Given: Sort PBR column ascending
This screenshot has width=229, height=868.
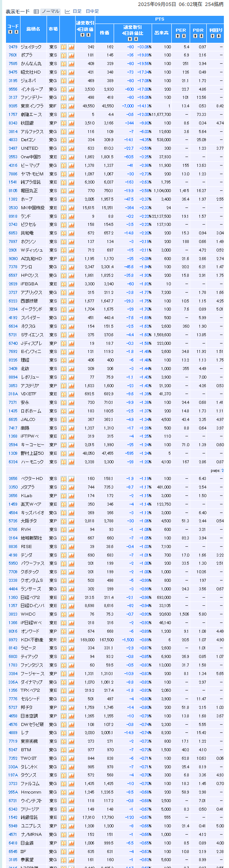Looking at the screenshot, I should 196,36.
